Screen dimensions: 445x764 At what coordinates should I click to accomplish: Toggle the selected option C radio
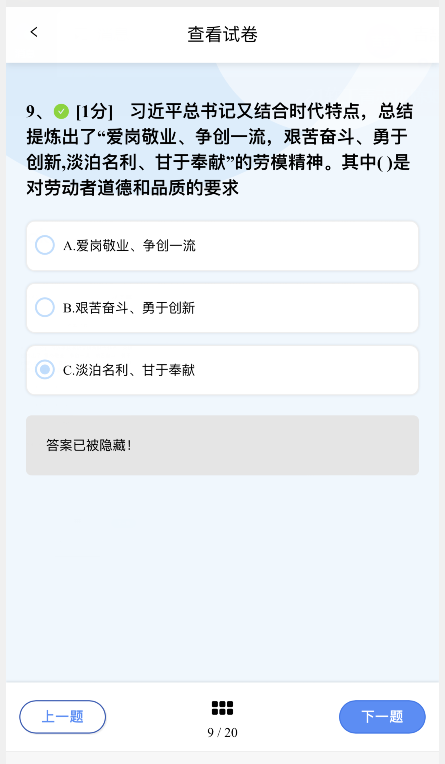pyautogui.click(x=45, y=370)
